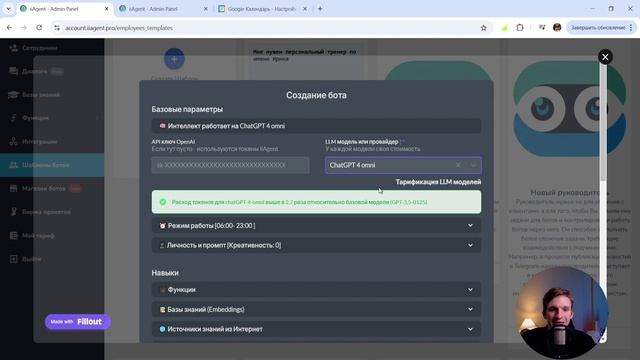Open the LLM model combo box showing ChatGPT 4 omni

coord(403,165)
